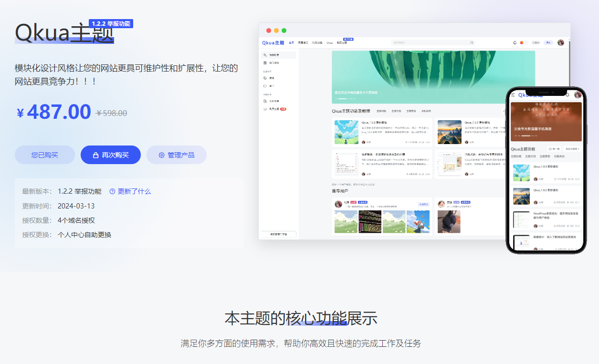599x364 pixels.
Task: Click the user avatar in desktop preview header
Action: [561, 42]
